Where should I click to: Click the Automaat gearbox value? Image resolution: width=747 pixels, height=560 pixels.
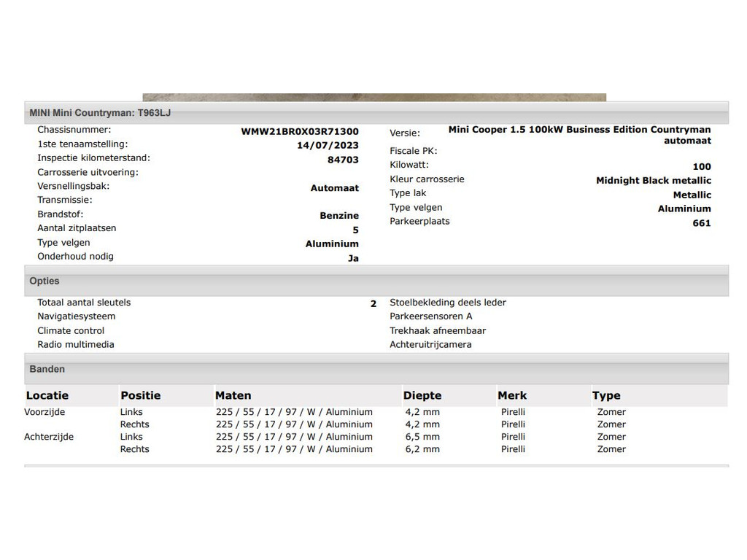[334, 188]
